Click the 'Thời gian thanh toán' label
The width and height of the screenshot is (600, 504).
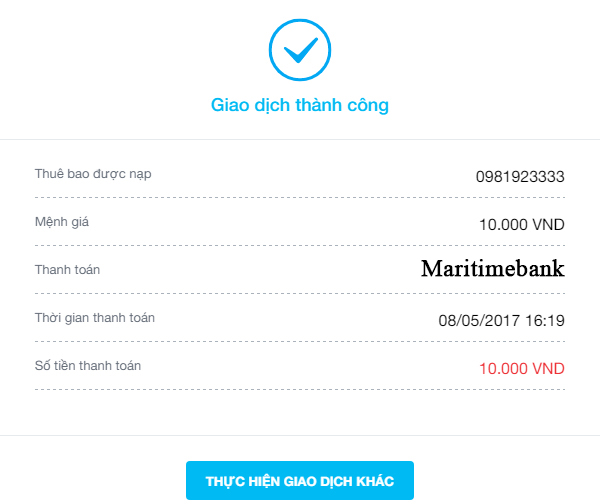[x=95, y=318]
